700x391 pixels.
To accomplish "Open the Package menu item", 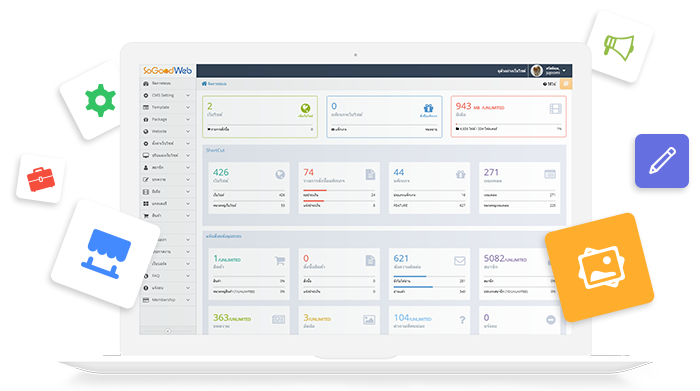I will [x=167, y=119].
